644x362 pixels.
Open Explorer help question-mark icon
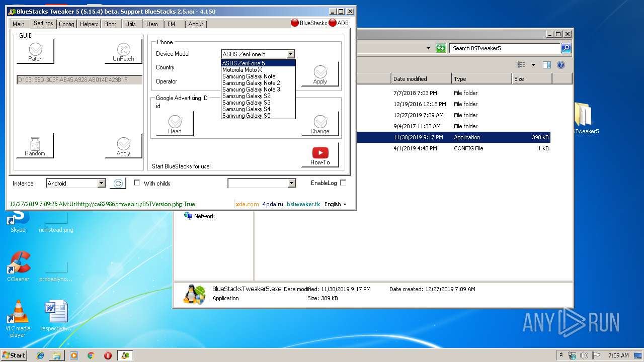tap(561, 65)
